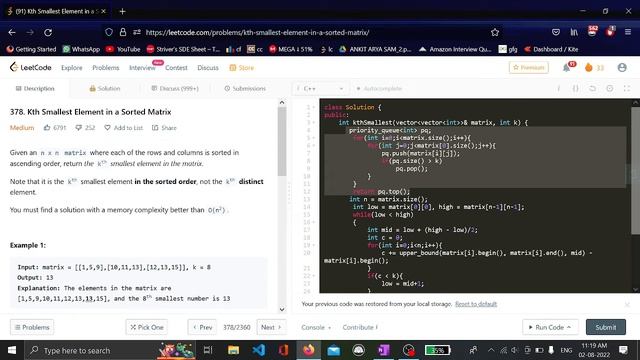Open OneNote from the taskbar
The height and width of the screenshot is (360, 640).
click(x=383, y=350)
